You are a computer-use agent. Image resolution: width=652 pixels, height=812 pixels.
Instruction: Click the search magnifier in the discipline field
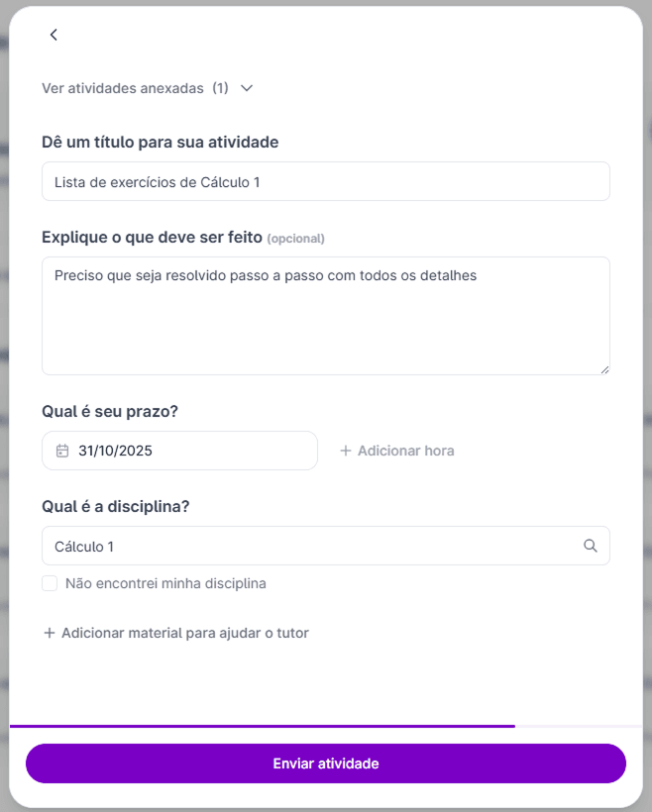pos(591,546)
